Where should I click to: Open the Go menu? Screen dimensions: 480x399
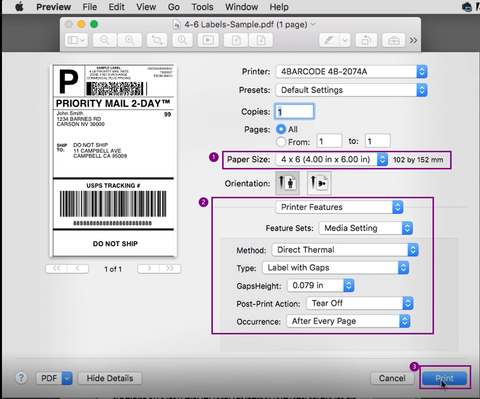[174, 7]
